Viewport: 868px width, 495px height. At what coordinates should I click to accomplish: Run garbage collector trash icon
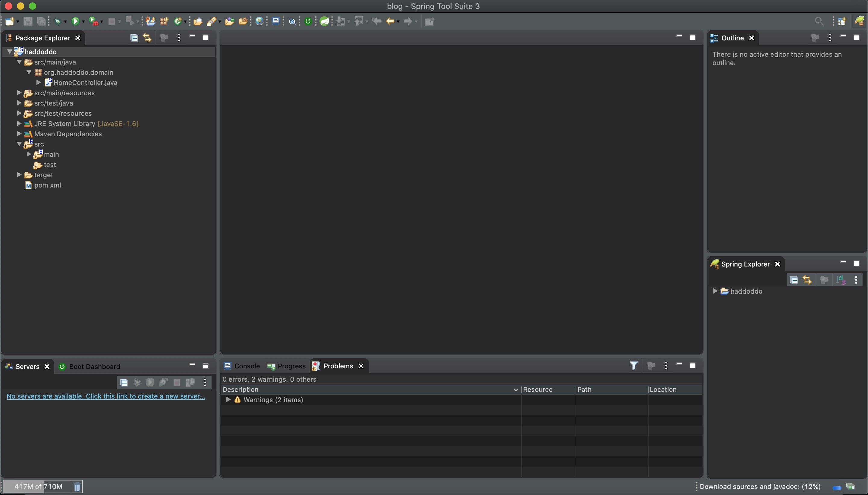click(x=77, y=487)
